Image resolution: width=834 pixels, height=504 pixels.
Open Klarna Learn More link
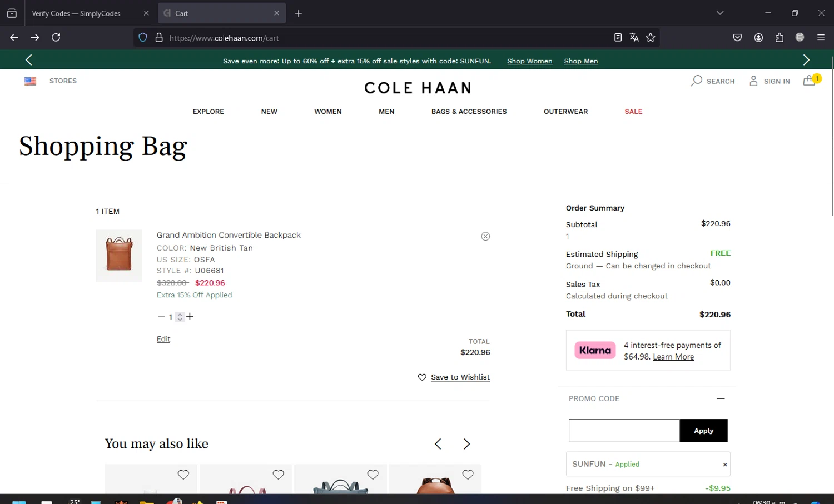[673, 357]
